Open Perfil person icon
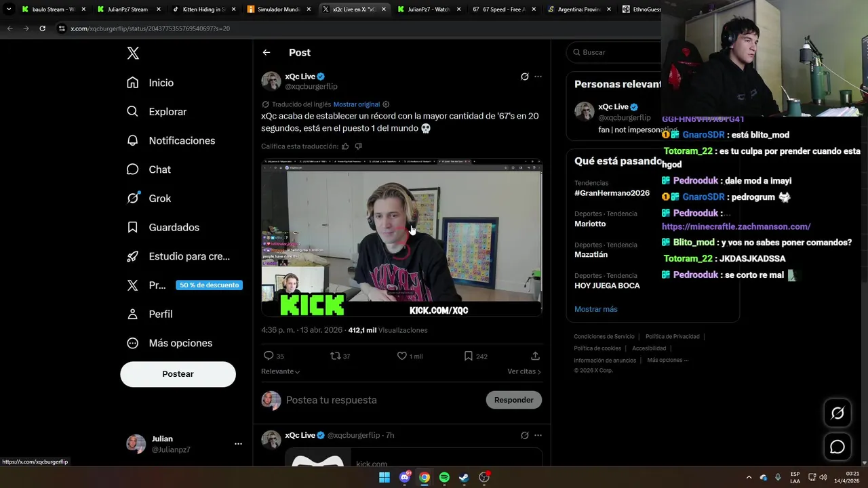 [x=133, y=314]
